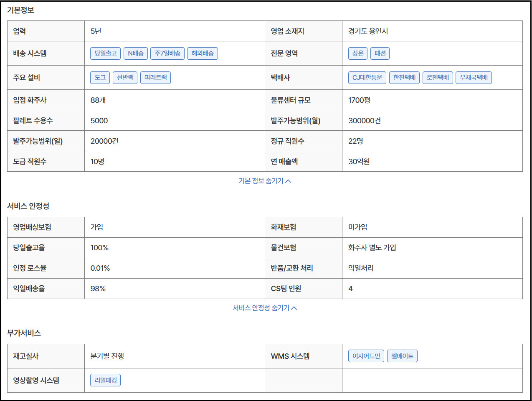532x401 pixels.
Task: Select the 영업배상보험 value 가입
Action: [x=97, y=227]
